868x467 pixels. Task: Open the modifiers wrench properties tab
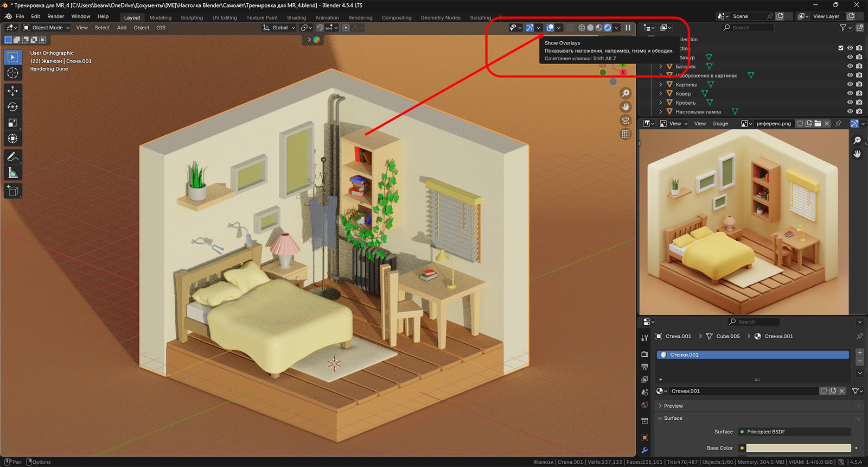coord(644,450)
